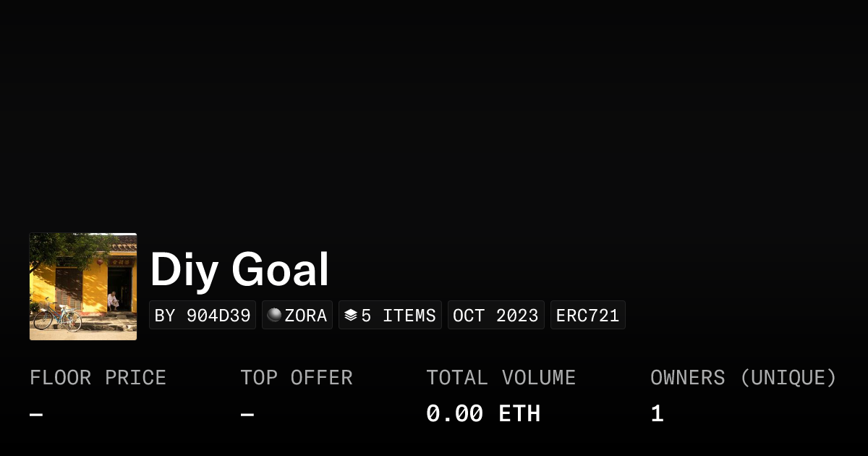Click the dash value under Floor Price
868x456 pixels.
pyautogui.click(x=36, y=415)
